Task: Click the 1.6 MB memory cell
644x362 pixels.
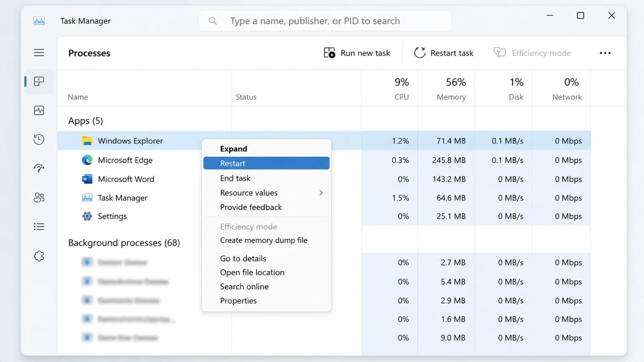Action: click(x=453, y=319)
